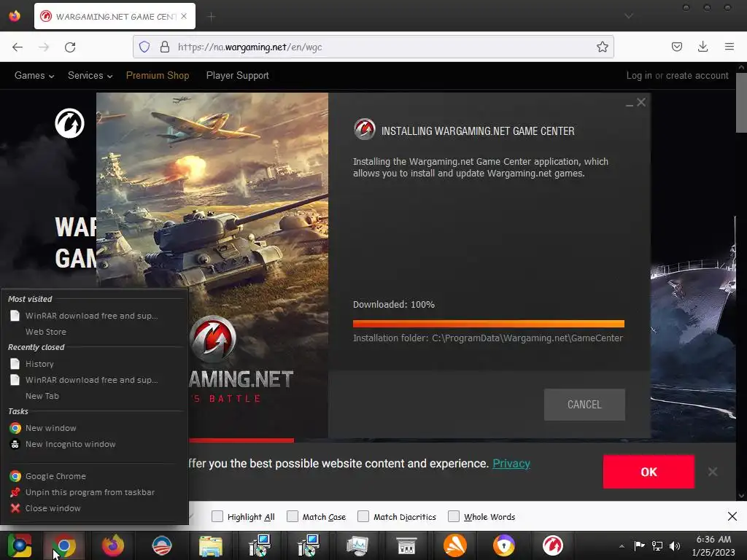
Task: Open a new browser tab with plus
Action: (x=212, y=17)
